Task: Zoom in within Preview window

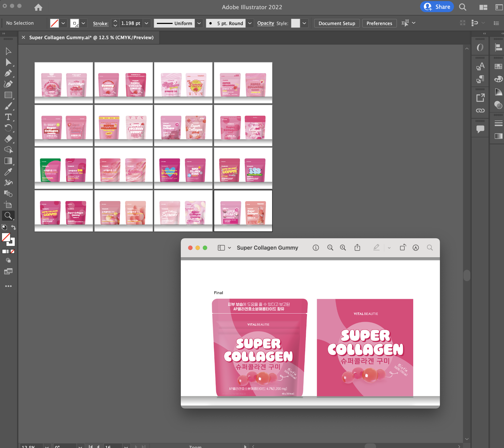Action: (343, 248)
